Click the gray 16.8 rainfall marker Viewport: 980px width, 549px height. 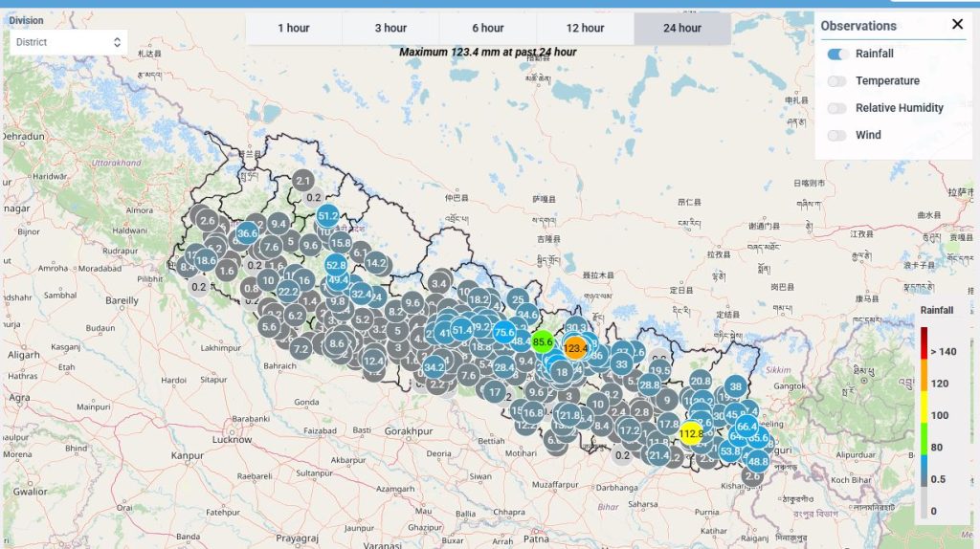click(532, 413)
